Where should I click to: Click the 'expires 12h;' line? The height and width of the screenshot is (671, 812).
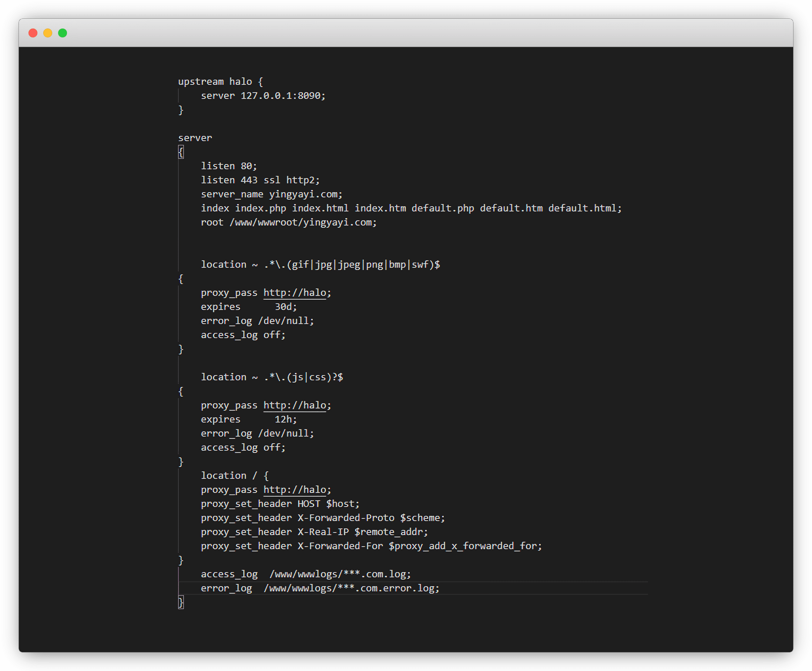(248, 419)
